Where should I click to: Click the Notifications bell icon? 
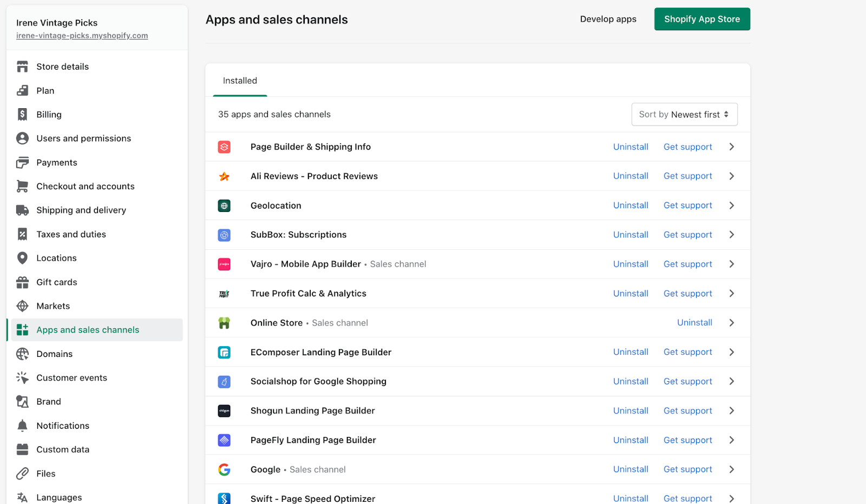click(x=22, y=426)
